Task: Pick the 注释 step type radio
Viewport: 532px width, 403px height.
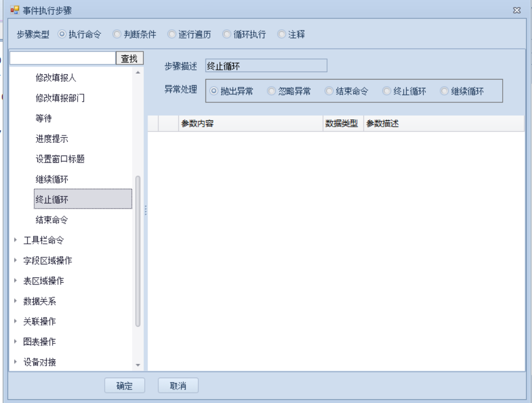Action: coord(281,35)
